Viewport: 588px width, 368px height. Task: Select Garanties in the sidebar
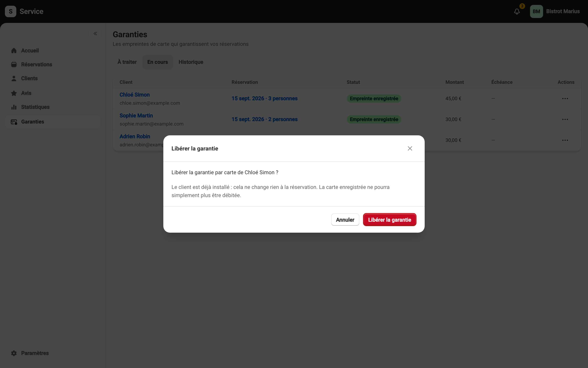click(53, 122)
